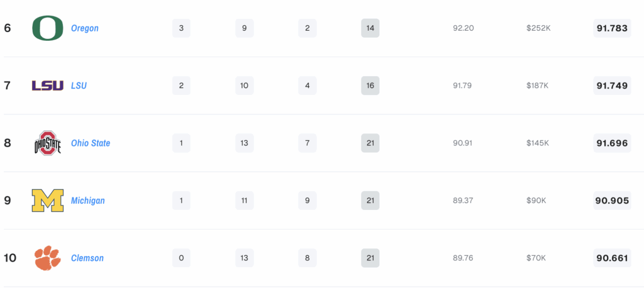Image resolution: width=644 pixels, height=288 pixels.
Task: Open the Michigan team link
Action: 88,201
